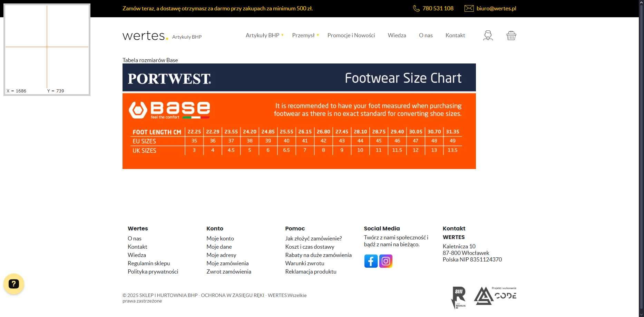
Task: Open the Przemysł menu label
Action: click(303, 35)
